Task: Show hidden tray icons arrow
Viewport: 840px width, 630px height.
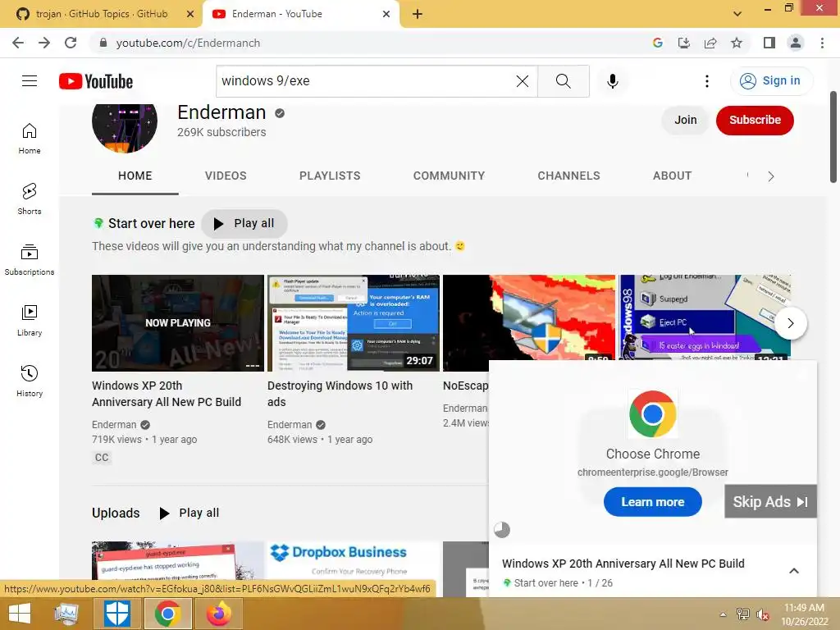Action: coord(723,614)
